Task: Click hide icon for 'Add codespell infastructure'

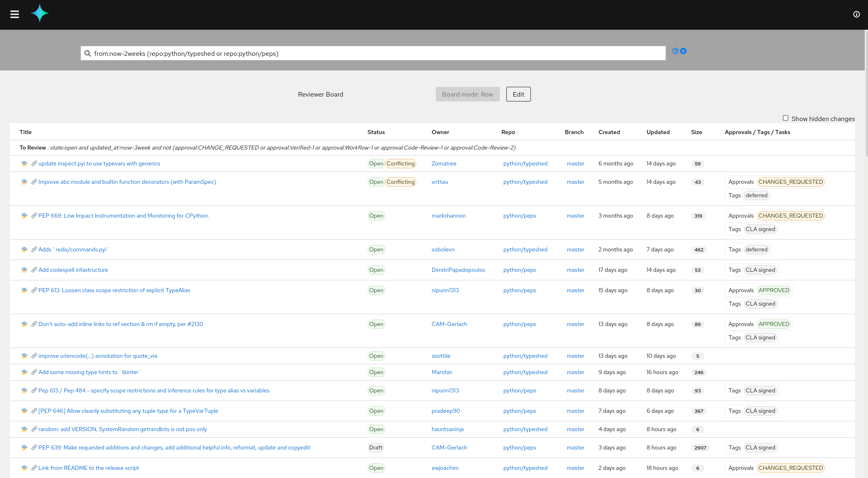Action: 24,270
